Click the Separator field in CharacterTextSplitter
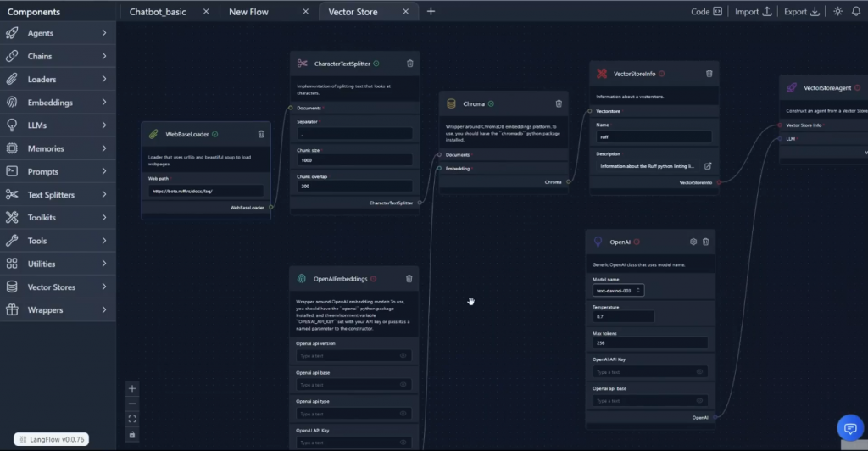This screenshot has height=451, width=868. [354, 133]
